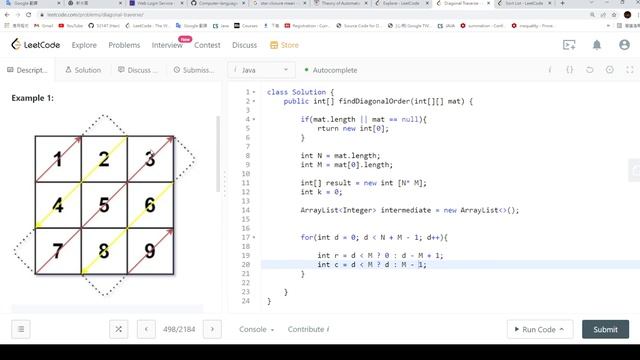
Task: Open the Courses bookmark
Action: [x=246, y=25]
